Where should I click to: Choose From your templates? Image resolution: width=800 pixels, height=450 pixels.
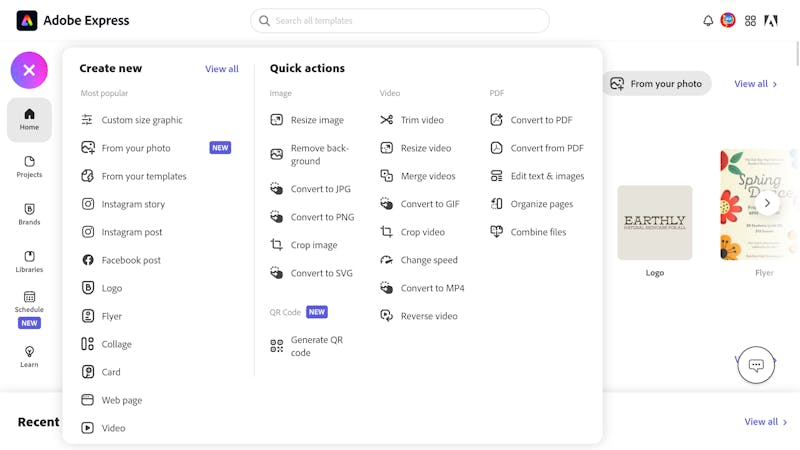134,176
